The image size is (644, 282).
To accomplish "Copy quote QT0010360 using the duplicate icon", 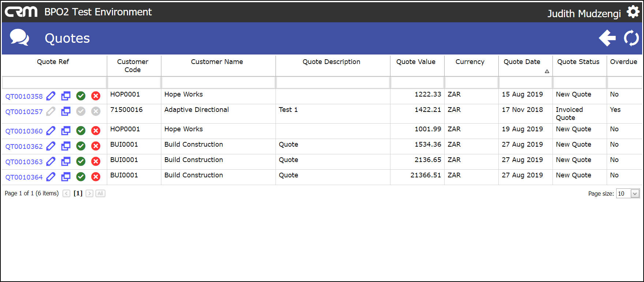I will [66, 131].
